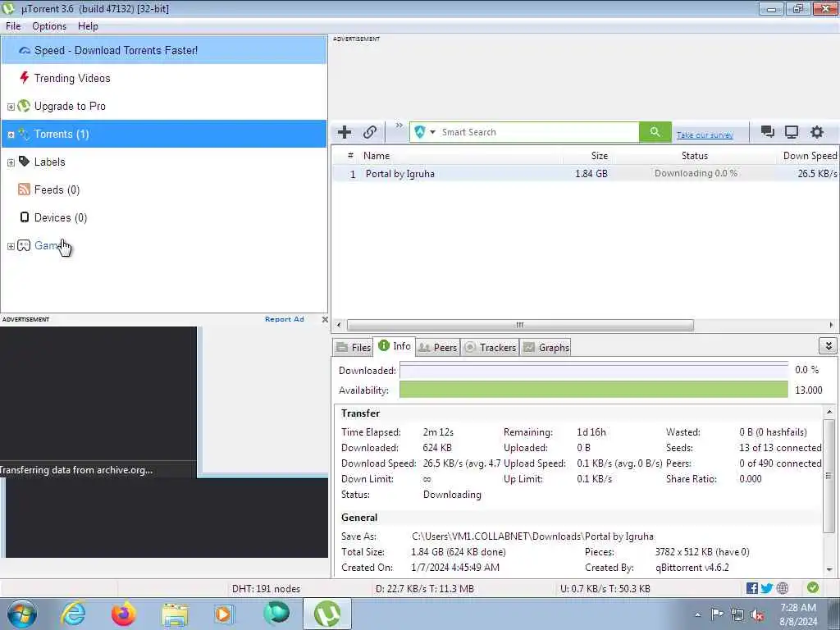Open search provider dropdown arrow
Image resolution: width=840 pixels, height=630 pixels.
click(x=432, y=132)
